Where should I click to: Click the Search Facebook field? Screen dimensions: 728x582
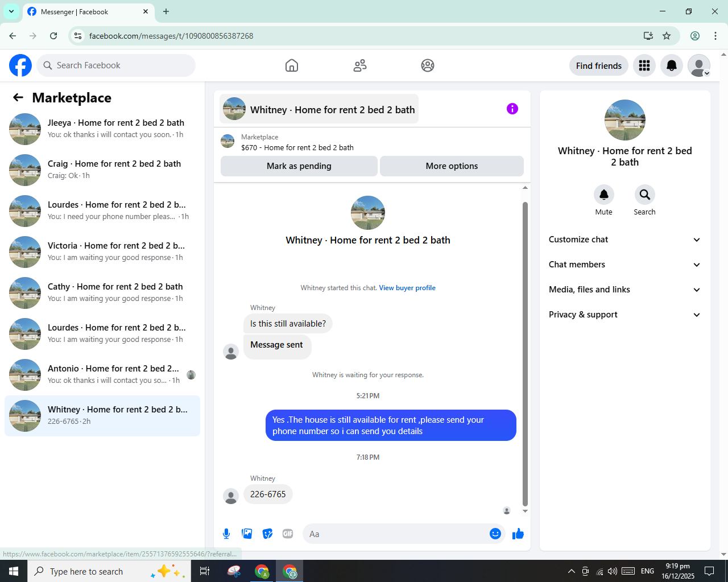click(116, 65)
